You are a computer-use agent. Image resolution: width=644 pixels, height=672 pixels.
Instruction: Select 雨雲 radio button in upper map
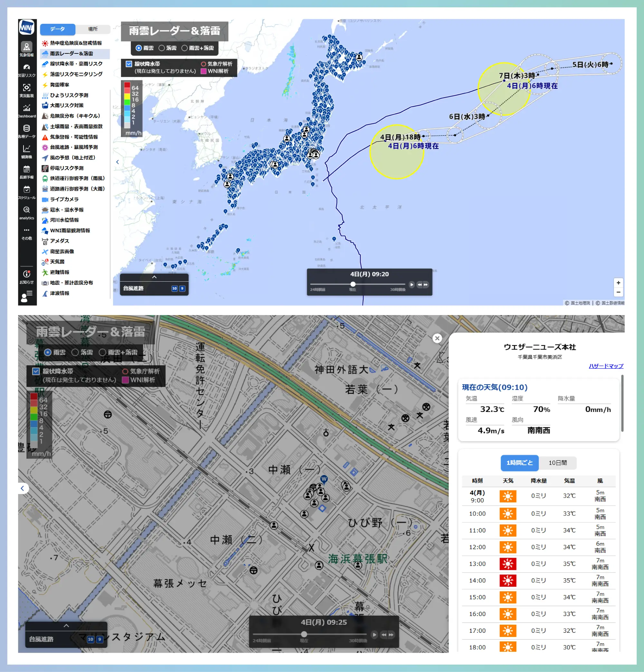coord(138,48)
